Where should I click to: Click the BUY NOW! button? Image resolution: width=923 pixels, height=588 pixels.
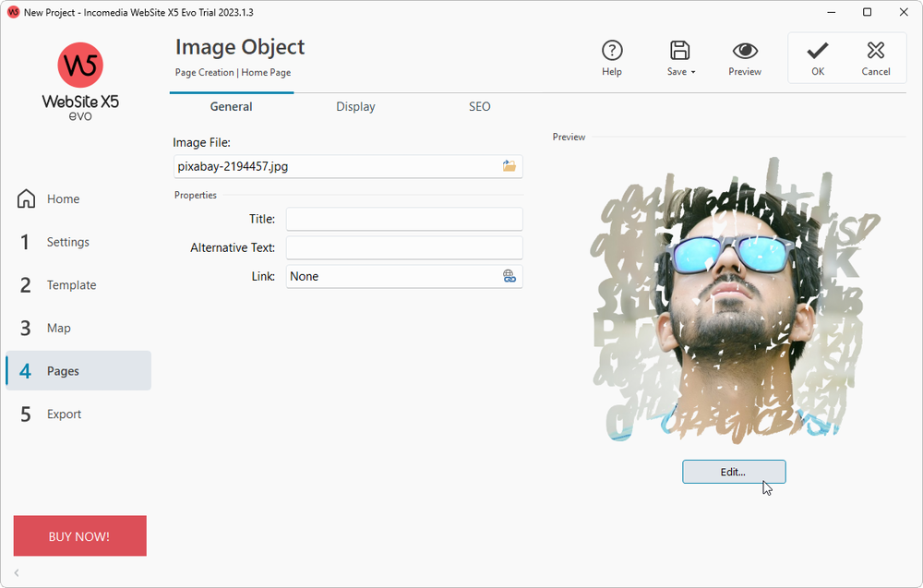click(79, 536)
